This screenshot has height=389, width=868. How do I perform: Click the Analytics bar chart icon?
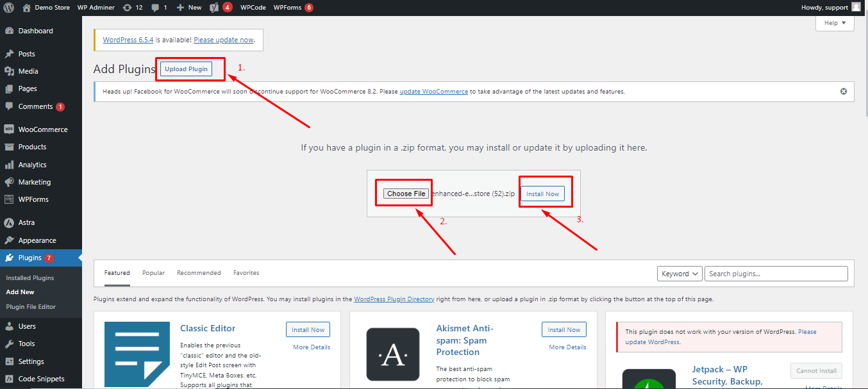[9, 165]
